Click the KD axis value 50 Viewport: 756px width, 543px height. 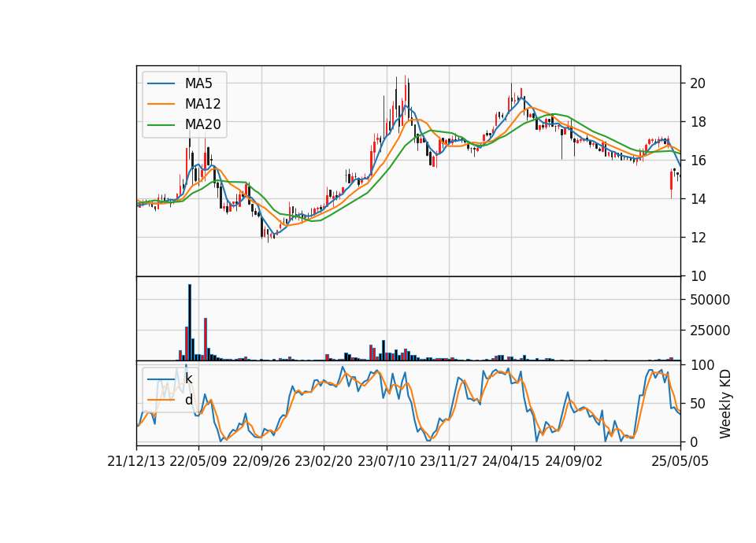click(x=698, y=404)
